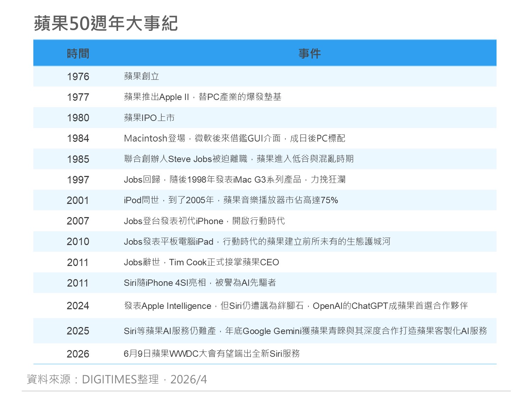Click the iMac G3 event description

[234, 179]
